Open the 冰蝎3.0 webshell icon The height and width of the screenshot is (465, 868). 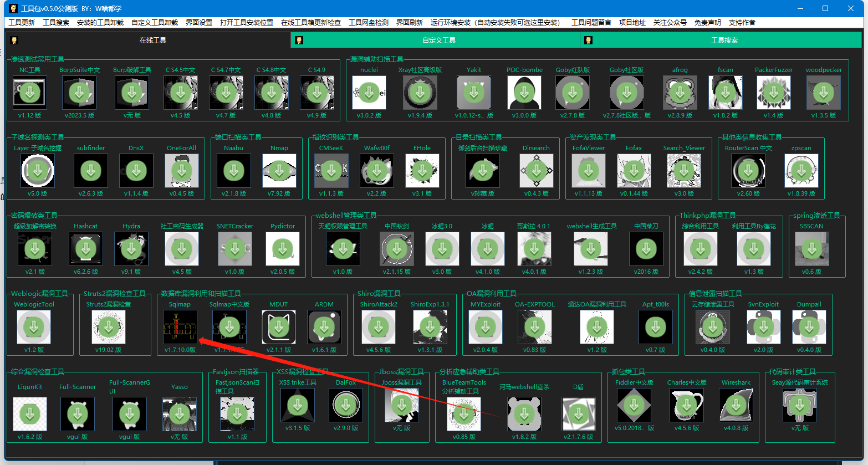click(x=442, y=249)
